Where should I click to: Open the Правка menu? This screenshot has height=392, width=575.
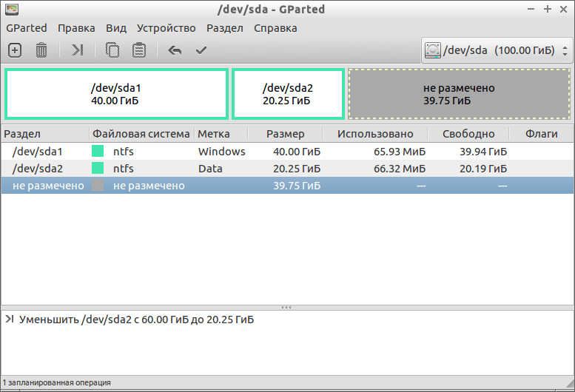(76, 28)
